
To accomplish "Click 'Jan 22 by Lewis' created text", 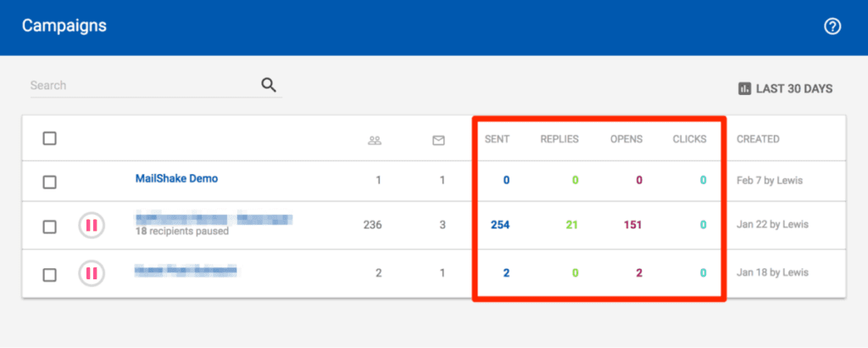I will tap(773, 224).
